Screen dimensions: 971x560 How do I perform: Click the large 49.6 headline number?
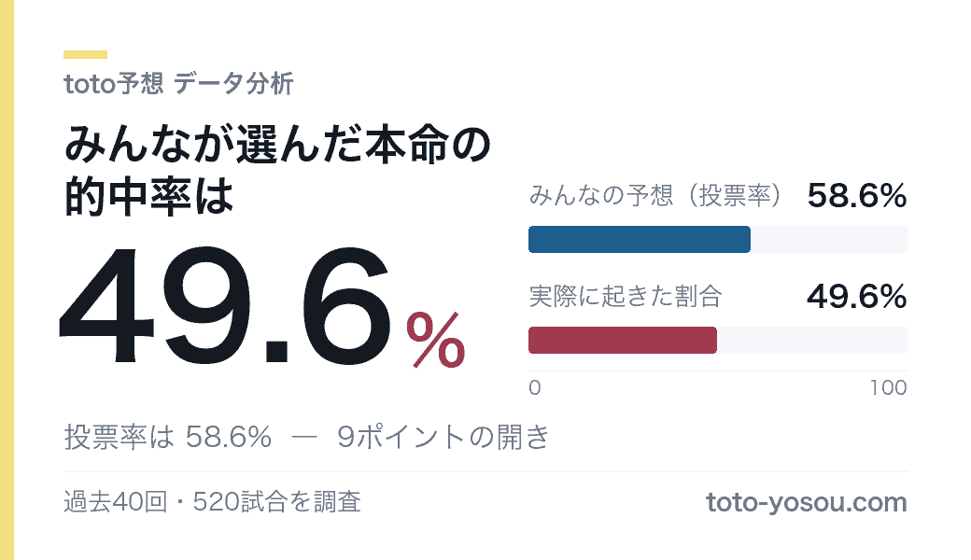click(x=226, y=306)
